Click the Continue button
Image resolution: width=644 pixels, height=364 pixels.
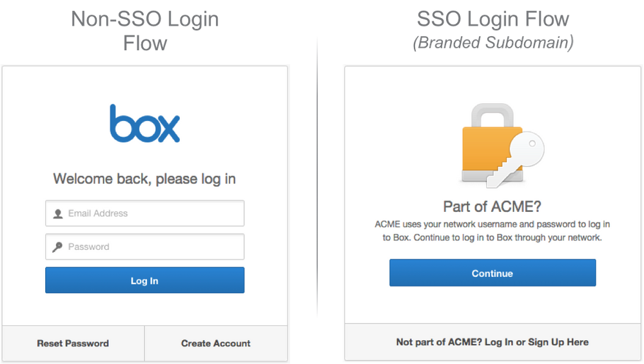click(x=493, y=273)
